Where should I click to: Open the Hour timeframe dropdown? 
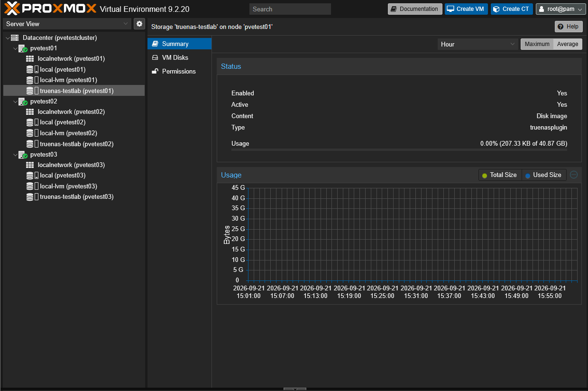click(x=478, y=44)
